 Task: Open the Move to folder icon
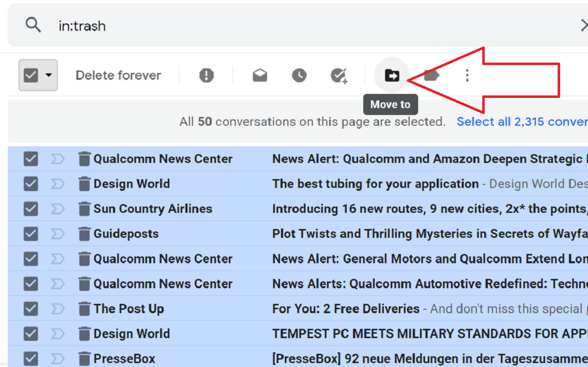coord(392,75)
